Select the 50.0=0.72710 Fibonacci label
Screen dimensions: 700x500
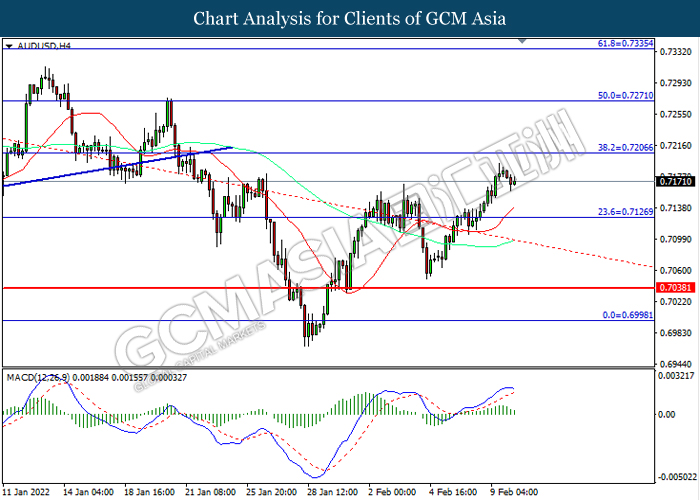(x=625, y=96)
